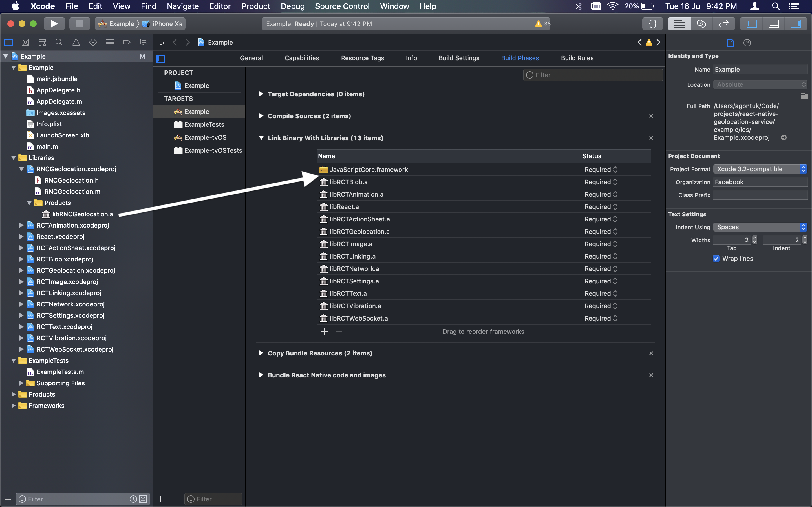Expand the Target Dependencies section
The height and width of the screenshot is (507, 812).
[261, 94]
